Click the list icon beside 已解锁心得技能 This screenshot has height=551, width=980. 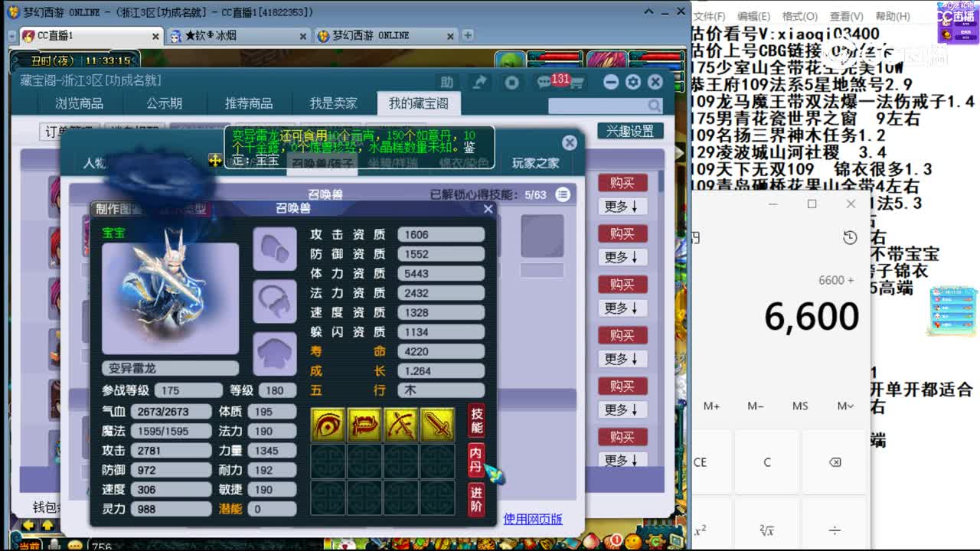coord(563,194)
